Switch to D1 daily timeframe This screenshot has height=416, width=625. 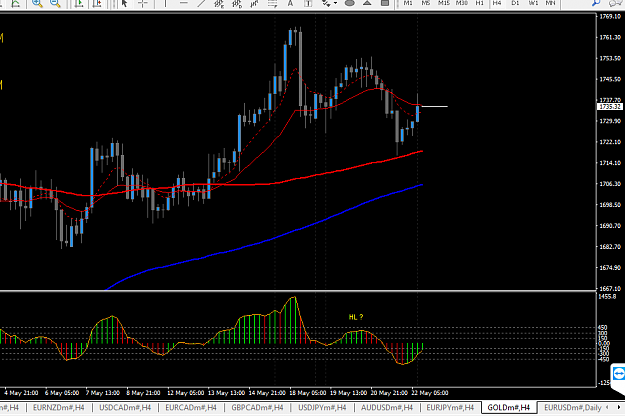(515, 3)
